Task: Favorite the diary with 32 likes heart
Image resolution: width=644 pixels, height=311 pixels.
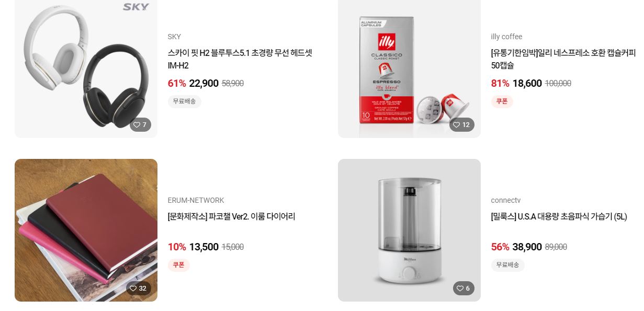Action: click(133, 289)
